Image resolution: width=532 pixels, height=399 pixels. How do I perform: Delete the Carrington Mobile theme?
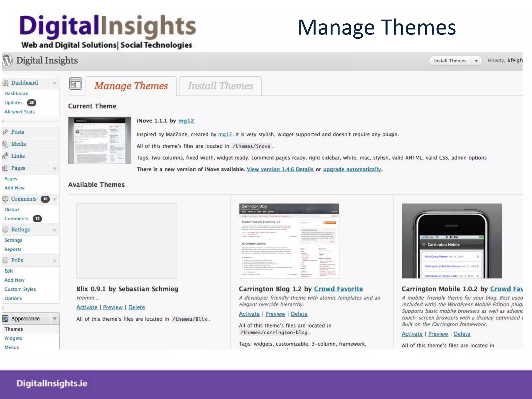click(x=462, y=334)
